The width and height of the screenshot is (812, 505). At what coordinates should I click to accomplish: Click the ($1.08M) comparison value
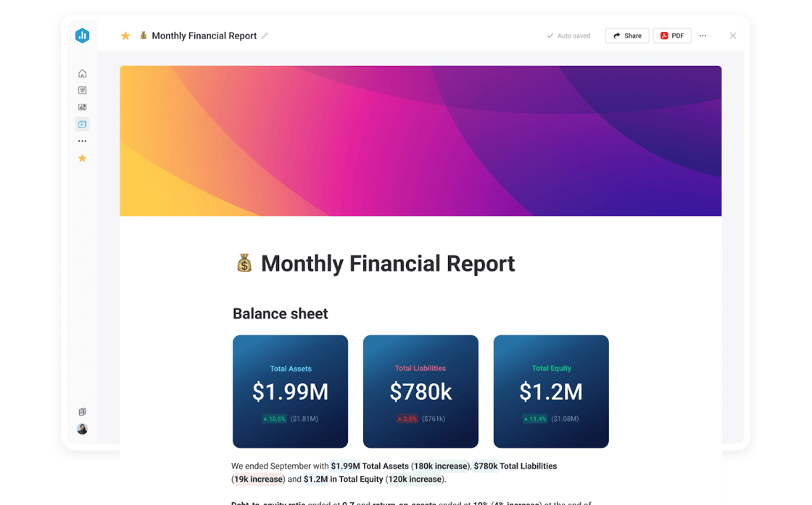pos(565,419)
